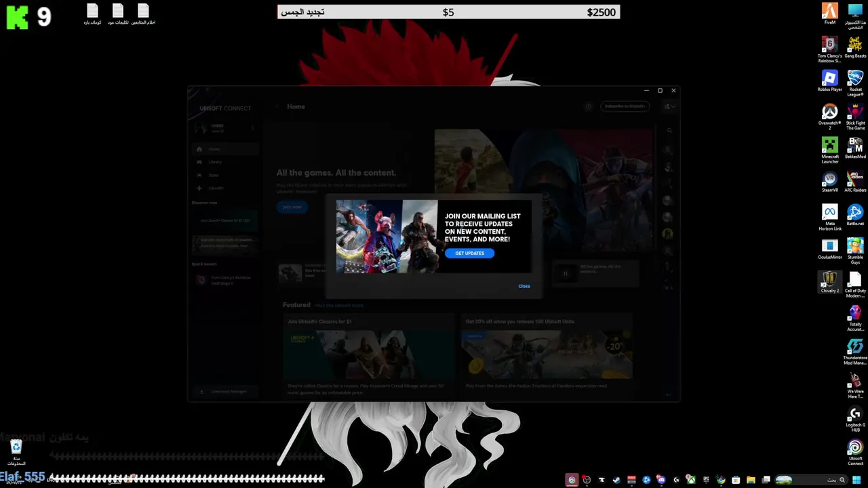Click the Windows Start button in taskbar

(x=856, y=480)
